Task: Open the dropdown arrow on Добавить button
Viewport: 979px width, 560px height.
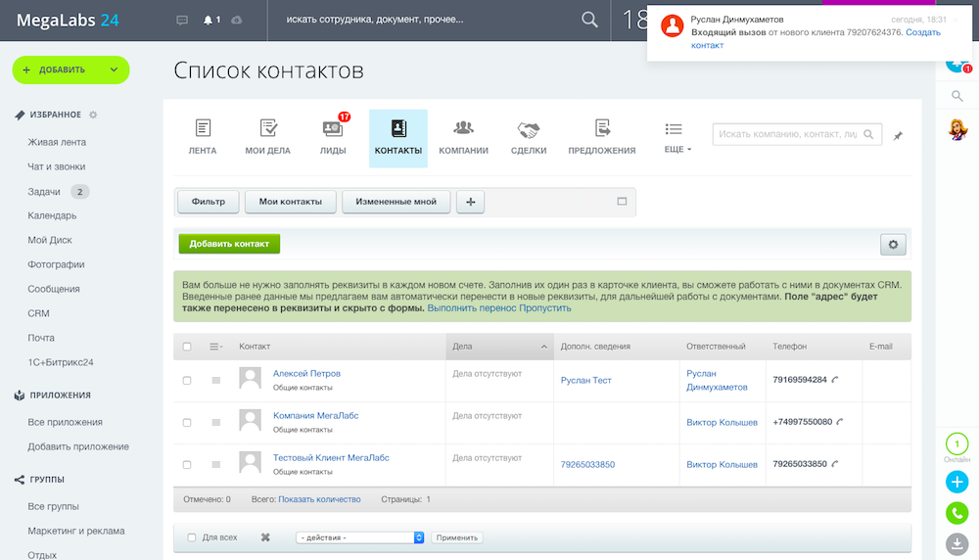Action: coord(114,70)
